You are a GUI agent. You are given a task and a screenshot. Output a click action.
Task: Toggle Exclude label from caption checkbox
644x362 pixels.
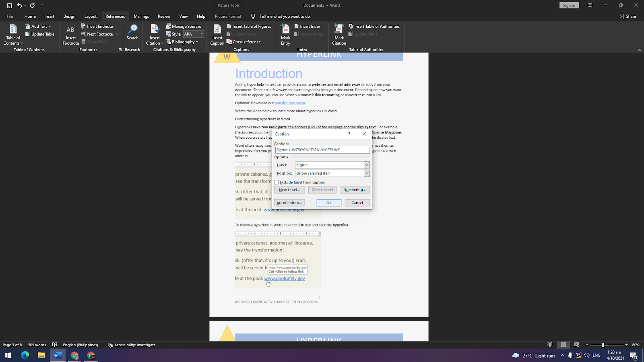click(277, 182)
